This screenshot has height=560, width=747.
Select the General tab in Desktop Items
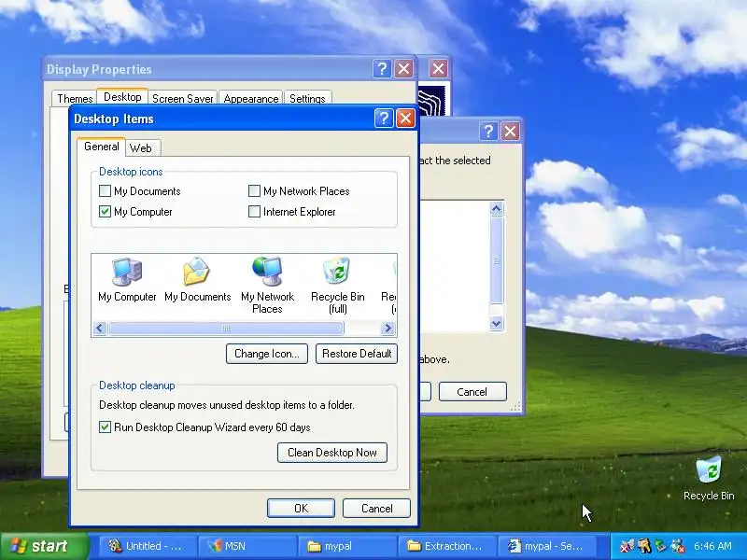click(x=102, y=147)
